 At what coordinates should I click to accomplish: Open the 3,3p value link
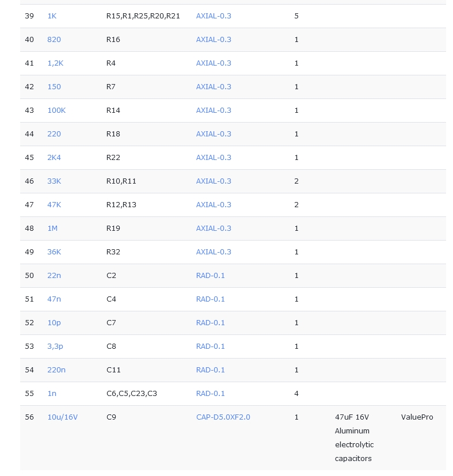coord(55,346)
